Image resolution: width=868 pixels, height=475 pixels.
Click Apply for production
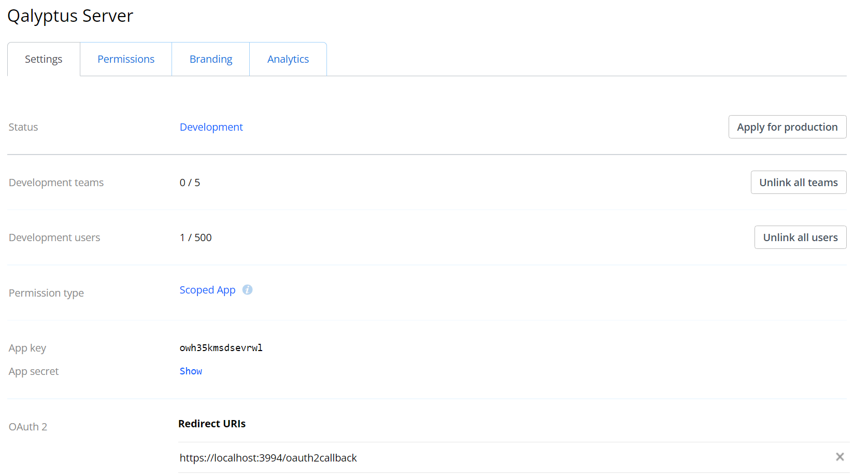[x=787, y=127]
